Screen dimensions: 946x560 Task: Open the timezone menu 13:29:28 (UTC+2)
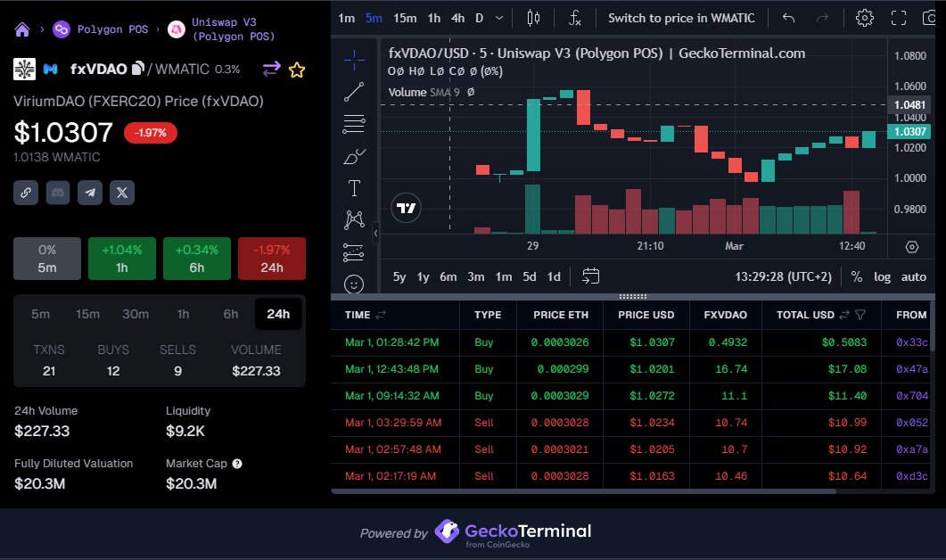pyautogui.click(x=783, y=277)
